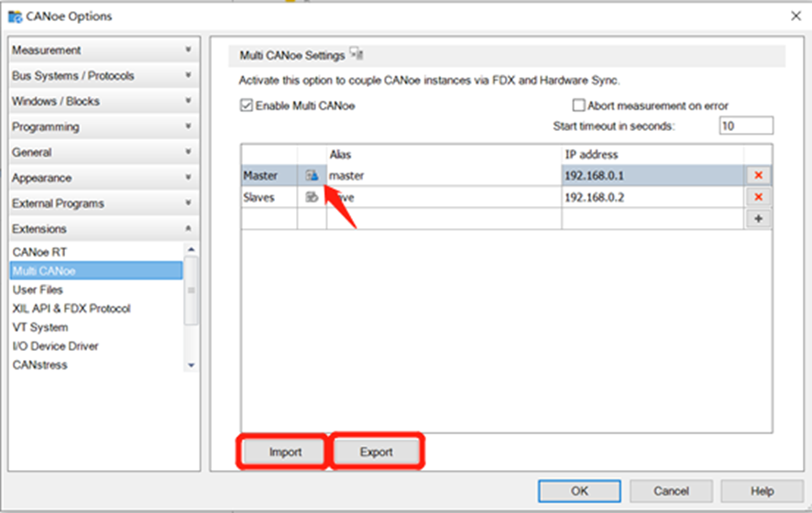Click the extensions list scrollbar thumb

(192, 291)
